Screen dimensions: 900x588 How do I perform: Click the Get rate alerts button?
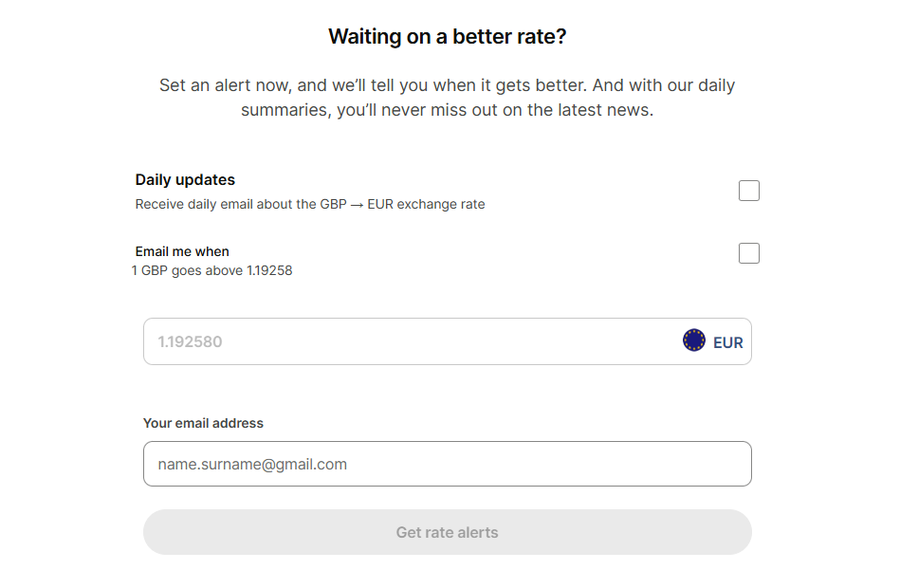tap(447, 532)
